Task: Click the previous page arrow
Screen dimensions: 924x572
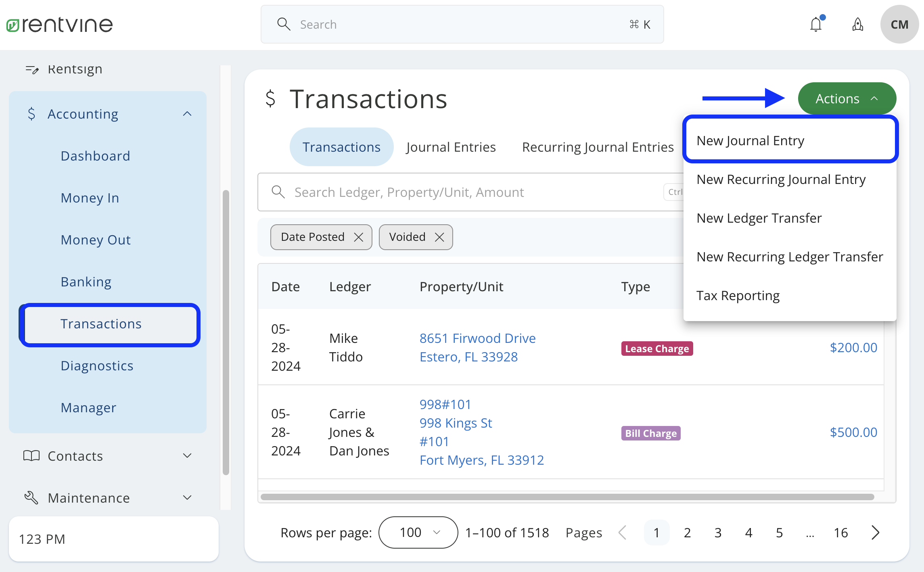Action: pyautogui.click(x=623, y=532)
